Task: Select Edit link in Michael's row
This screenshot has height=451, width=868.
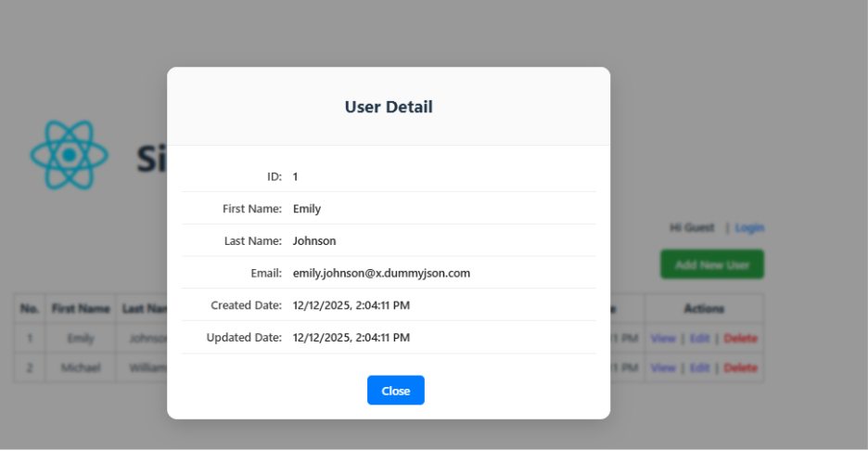Action: (x=699, y=368)
